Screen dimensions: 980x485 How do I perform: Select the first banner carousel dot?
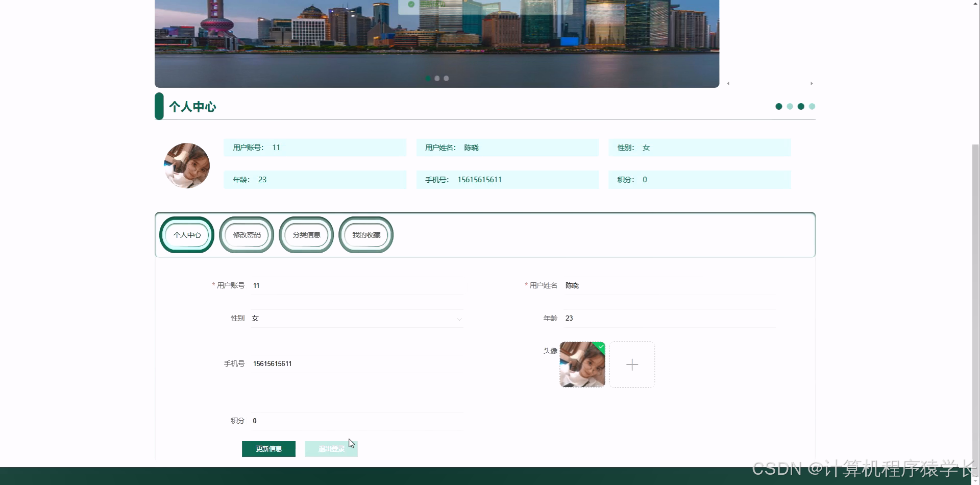(x=427, y=78)
